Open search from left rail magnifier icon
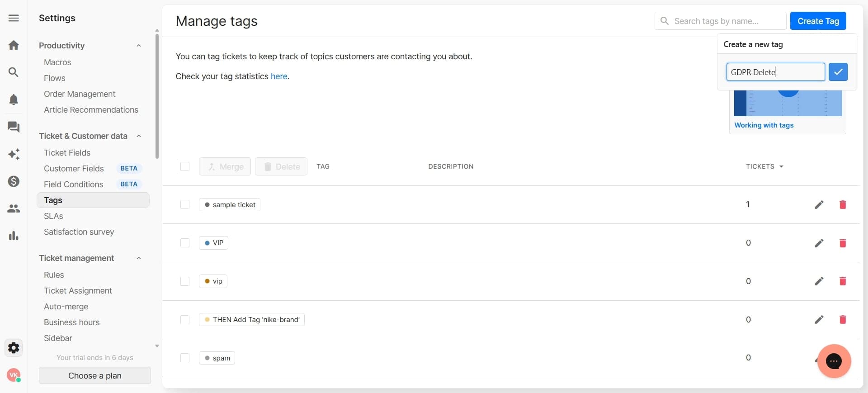The height and width of the screenshot is (393, 868). (x=14, y=72)
